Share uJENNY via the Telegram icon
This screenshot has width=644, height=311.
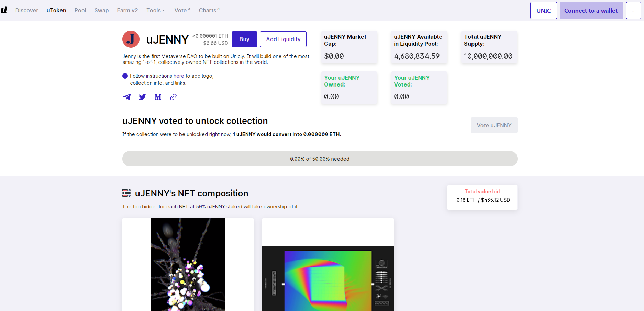[x=127, y=97]
